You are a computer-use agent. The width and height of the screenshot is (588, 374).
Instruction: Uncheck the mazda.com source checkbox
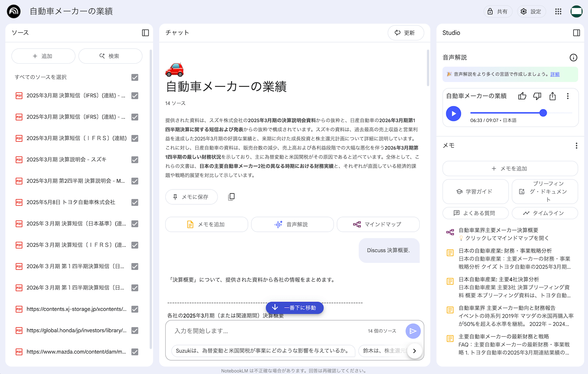coord(135,352)
